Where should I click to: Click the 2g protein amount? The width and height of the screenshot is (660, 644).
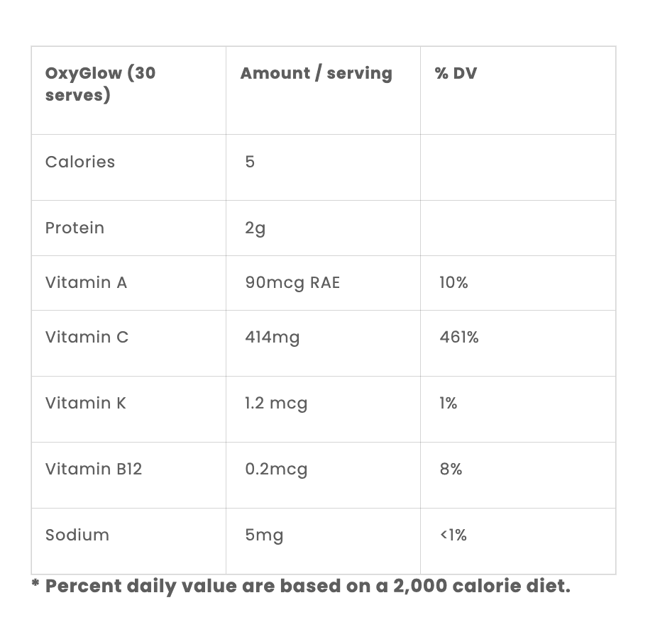pyautogui.click(x=255, y=229)
